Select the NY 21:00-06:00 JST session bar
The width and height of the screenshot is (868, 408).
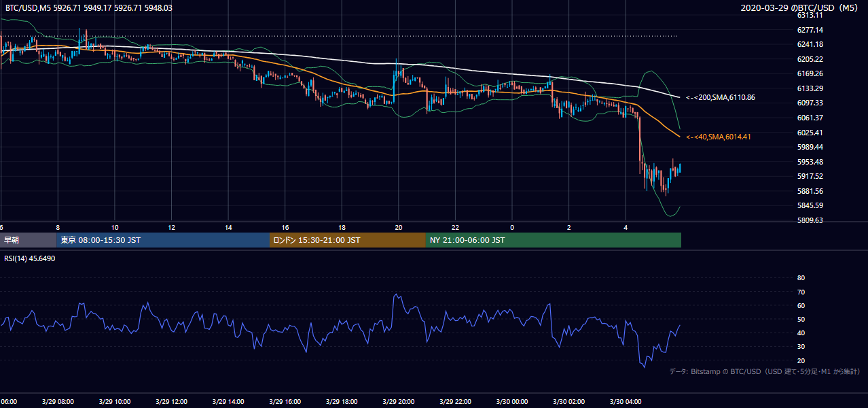point(554,240)
